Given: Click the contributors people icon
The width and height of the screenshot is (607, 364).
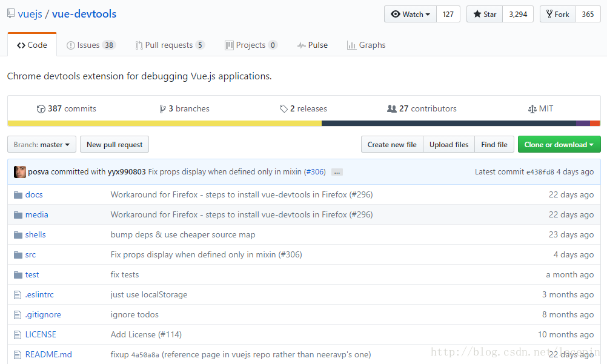Looking at the screenshot, I should coord(392,109).
